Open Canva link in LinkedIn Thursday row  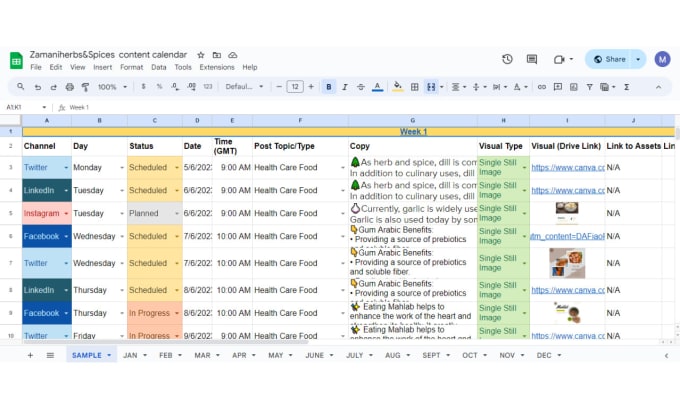click(x=568, y=290)
